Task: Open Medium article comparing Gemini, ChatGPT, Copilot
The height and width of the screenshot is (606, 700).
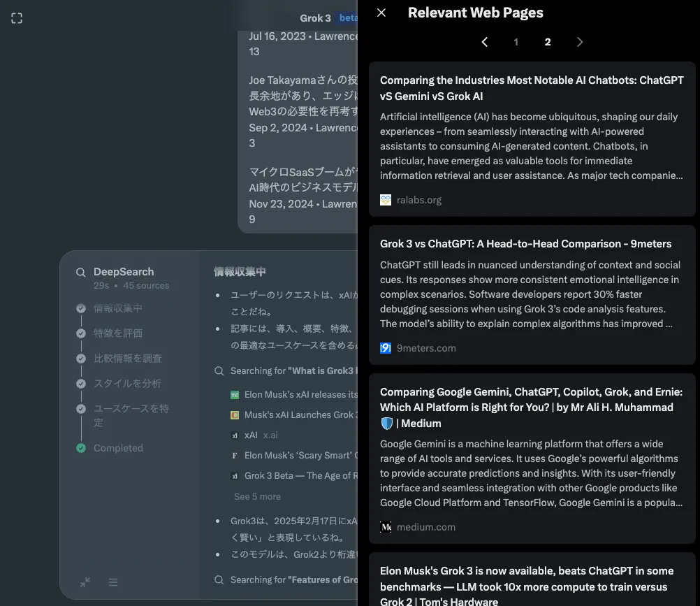Action: [x=532, y=459]
